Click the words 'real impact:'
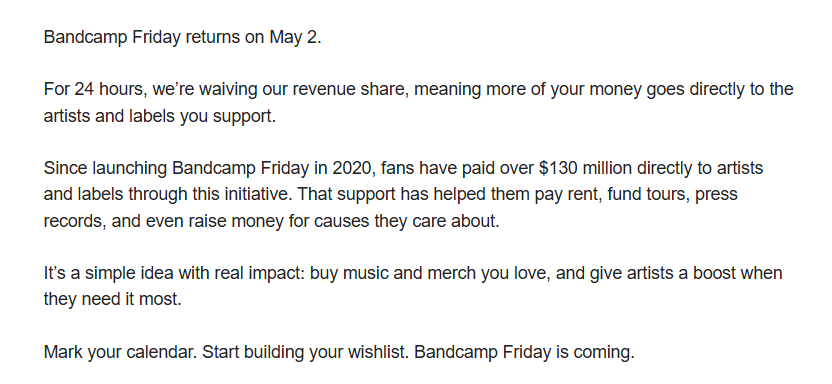Image resolution: width=832 pixels, height=384 pixels. pyautogui.click(x=260, y=273)
